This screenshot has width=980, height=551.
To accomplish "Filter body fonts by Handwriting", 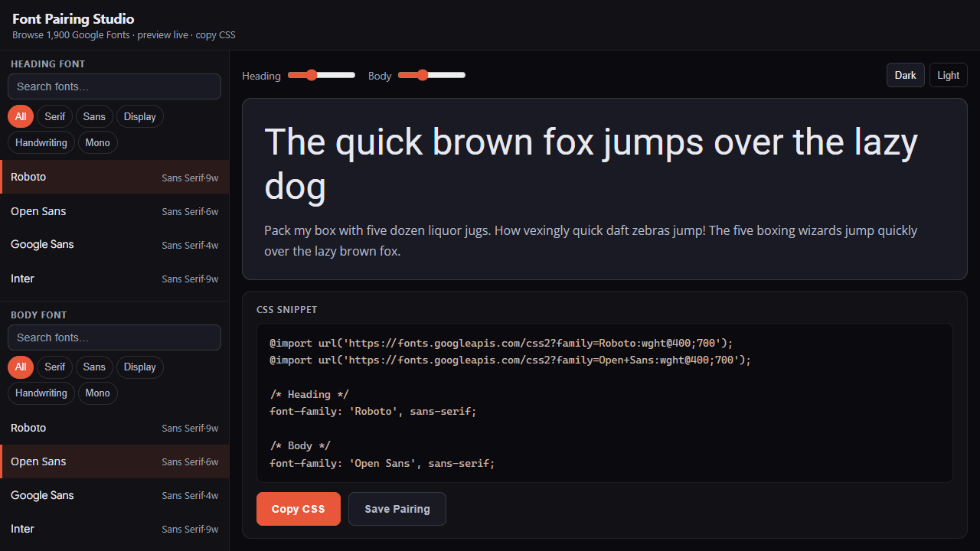I will (x=41, y=393).
